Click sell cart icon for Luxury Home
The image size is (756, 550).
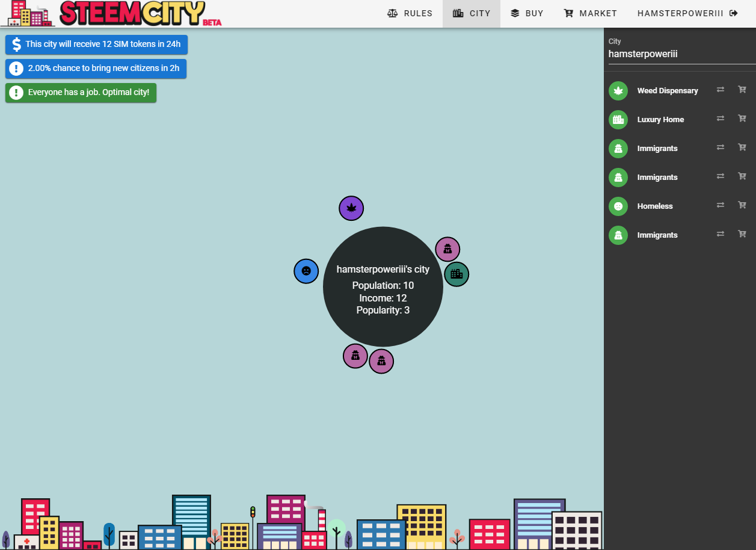tap(742, 119)
